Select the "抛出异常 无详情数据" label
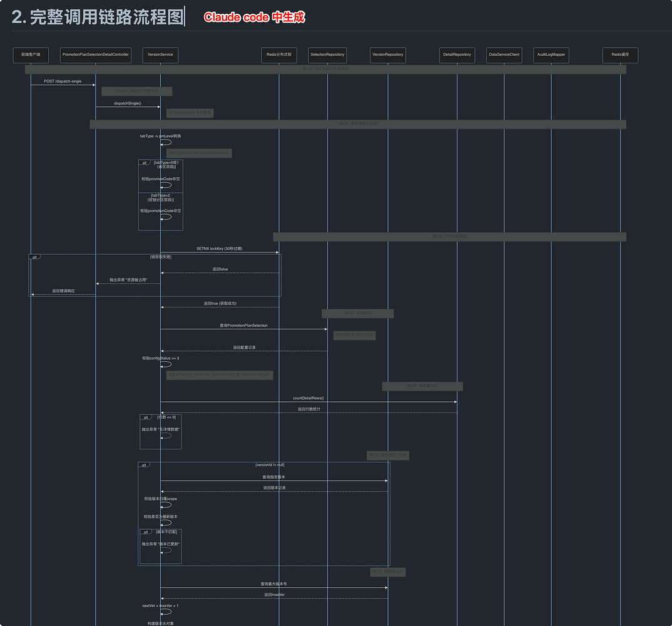This screenshot has width=672, height=626. (x=161, y=429)
